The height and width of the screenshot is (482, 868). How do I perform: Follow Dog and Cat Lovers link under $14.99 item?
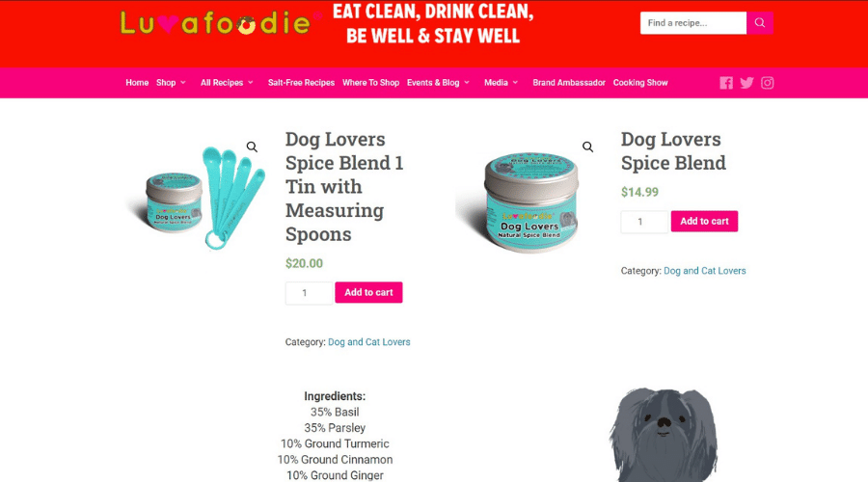coord(705,271)
